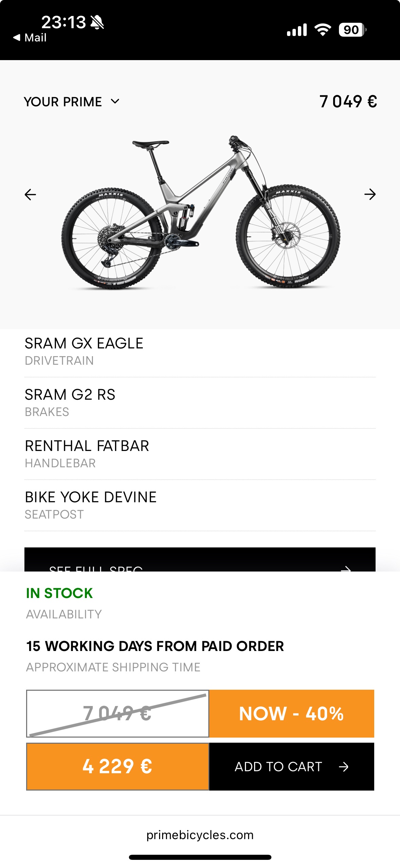Open the Renthal Fatbar handlebar item

pos(199,454)
